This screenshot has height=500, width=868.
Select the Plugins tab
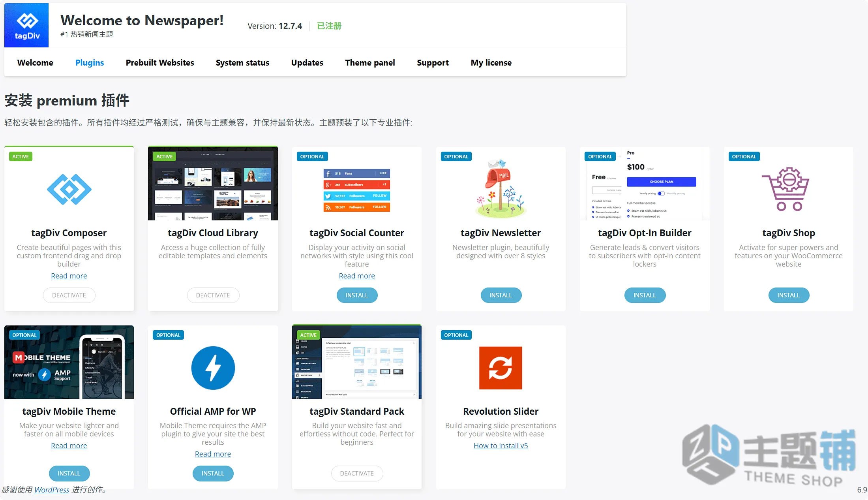point(90,62)
